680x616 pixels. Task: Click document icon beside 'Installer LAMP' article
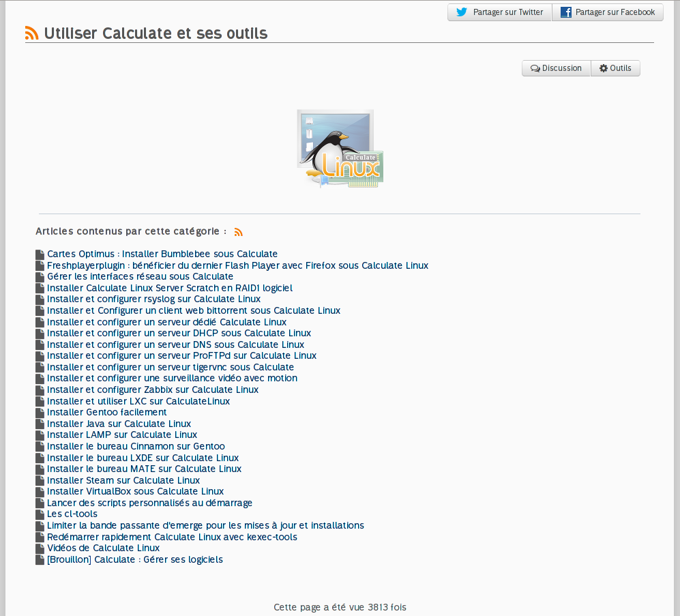(40, 435)
